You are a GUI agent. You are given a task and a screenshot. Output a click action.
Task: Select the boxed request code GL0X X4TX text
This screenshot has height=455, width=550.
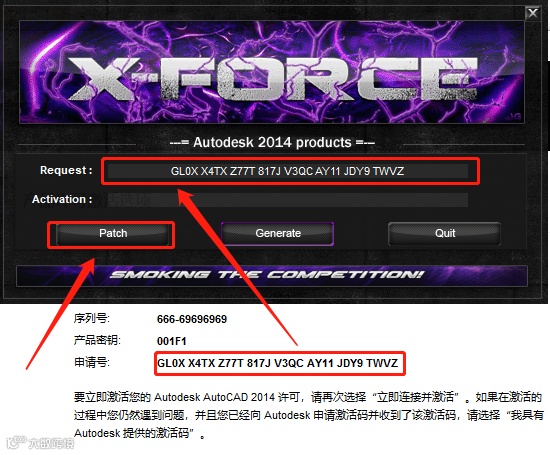pyautogui.click(x=277, y=363)
